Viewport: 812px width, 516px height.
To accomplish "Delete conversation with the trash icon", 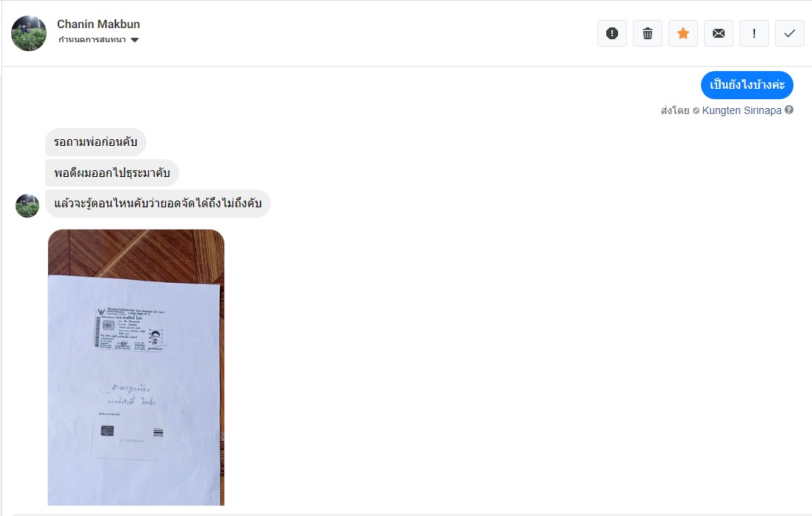I will click(648, 33).
